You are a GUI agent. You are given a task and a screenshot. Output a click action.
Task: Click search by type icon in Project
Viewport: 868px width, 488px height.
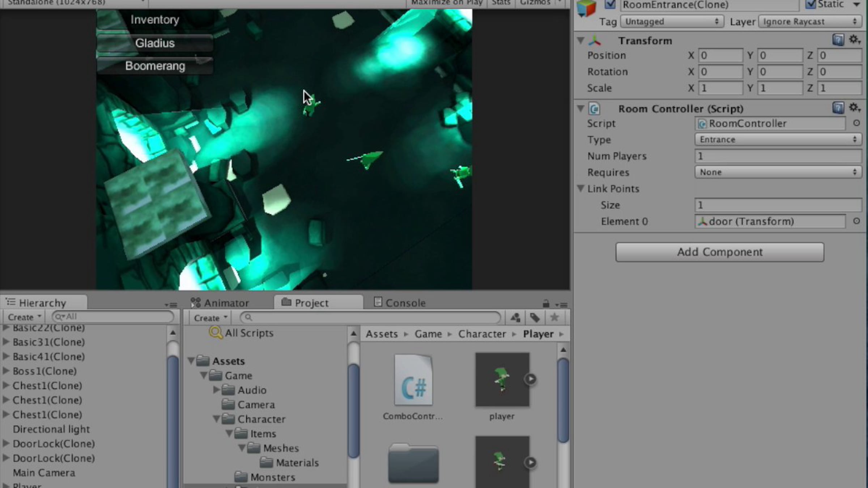pyautogui.click(x=515, y=318)
